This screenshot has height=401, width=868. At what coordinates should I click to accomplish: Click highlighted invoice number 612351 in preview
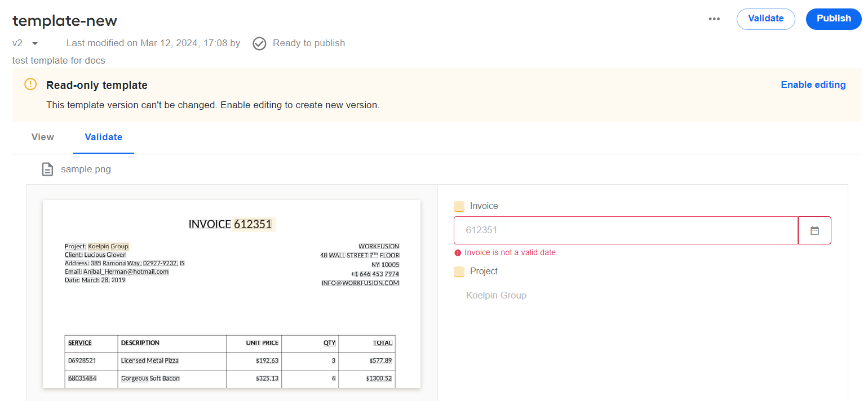(253, 224)
